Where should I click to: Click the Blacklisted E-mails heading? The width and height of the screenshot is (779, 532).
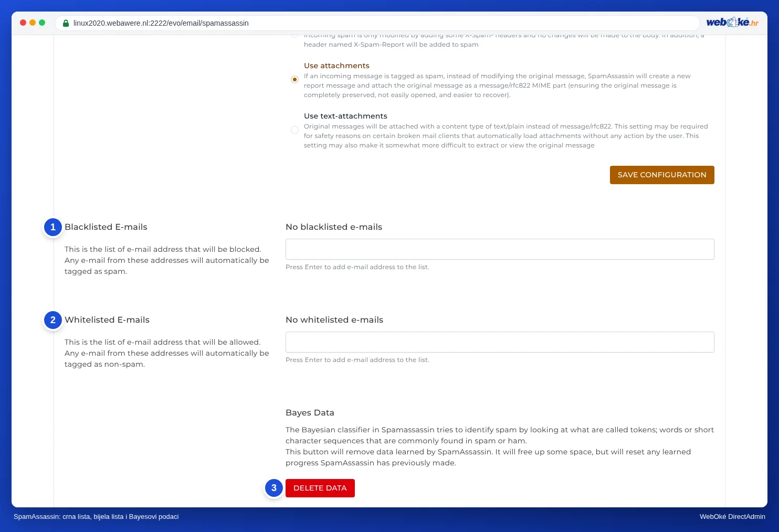click(x=106, y=227)
